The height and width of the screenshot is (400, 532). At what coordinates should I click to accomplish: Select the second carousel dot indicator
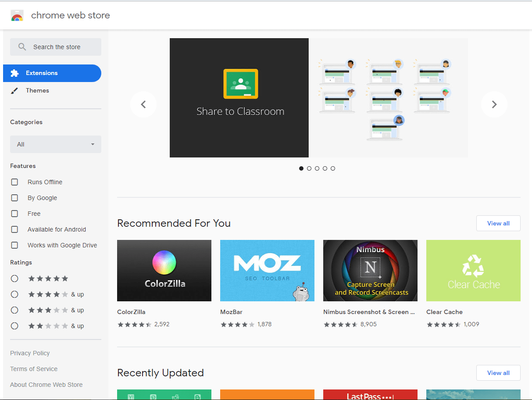[309, 168]
